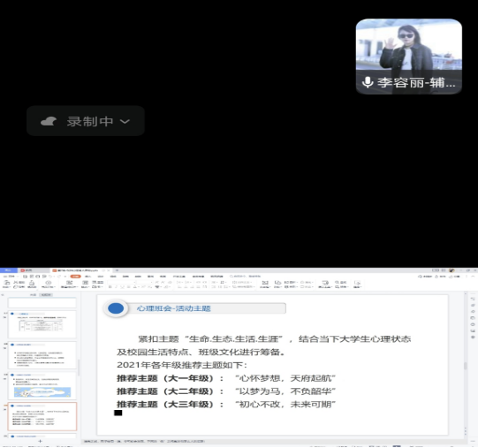The image size is (478, 448).
Task: Click the Paste icon in ribbon
Action: click(7, 284)
